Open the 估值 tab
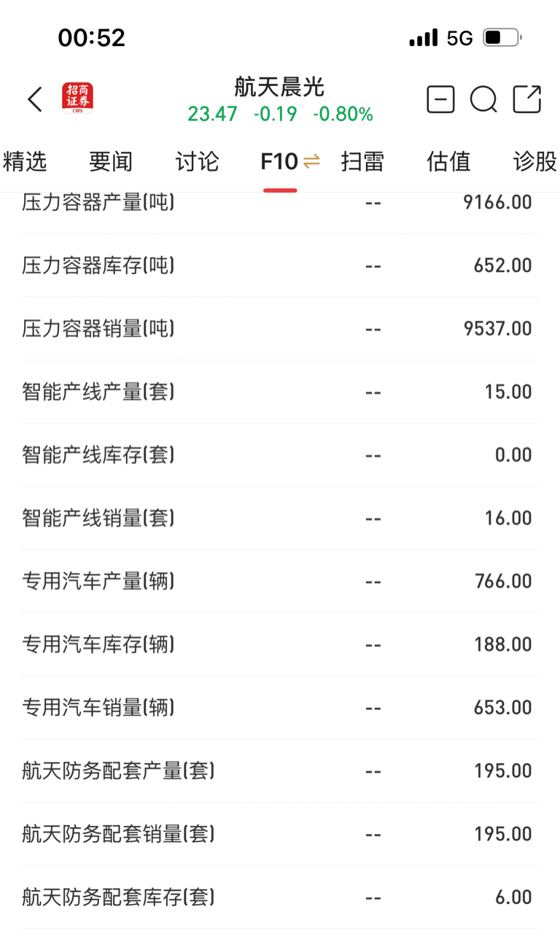Screen dimensions: 560x947 point(448,161)
